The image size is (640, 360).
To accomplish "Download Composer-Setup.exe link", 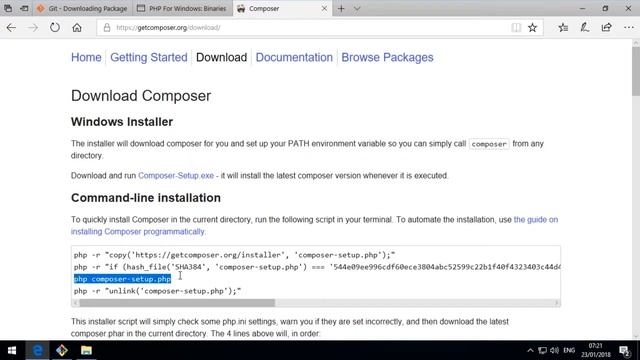I will click(176, 176).
